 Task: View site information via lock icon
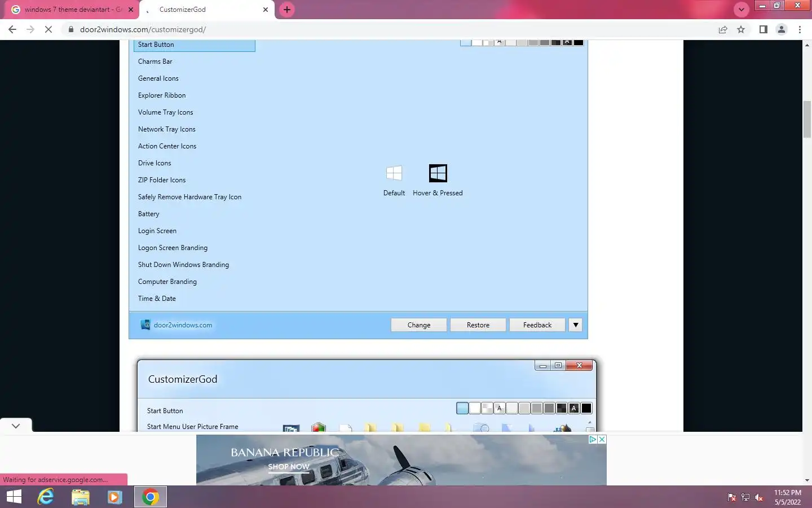click(71, 29)
